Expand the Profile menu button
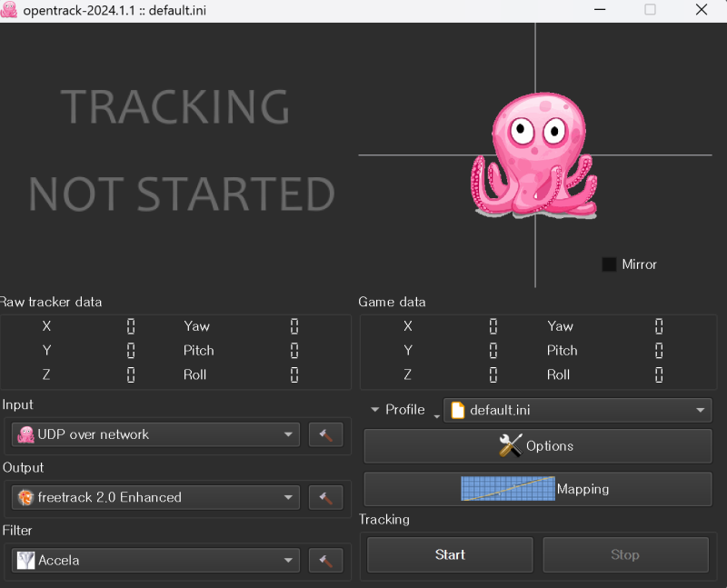This screenshot has width=727, height=588. [398, 410]
